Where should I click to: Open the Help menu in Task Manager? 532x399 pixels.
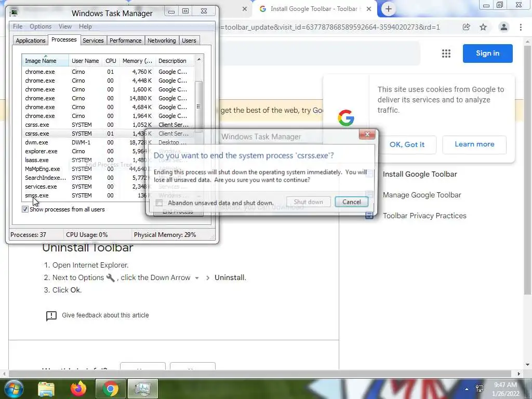85,26
